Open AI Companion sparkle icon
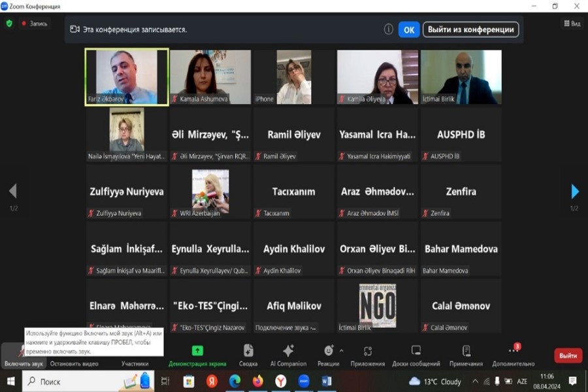This screenshot has height=392, width=588. point(288,350)
